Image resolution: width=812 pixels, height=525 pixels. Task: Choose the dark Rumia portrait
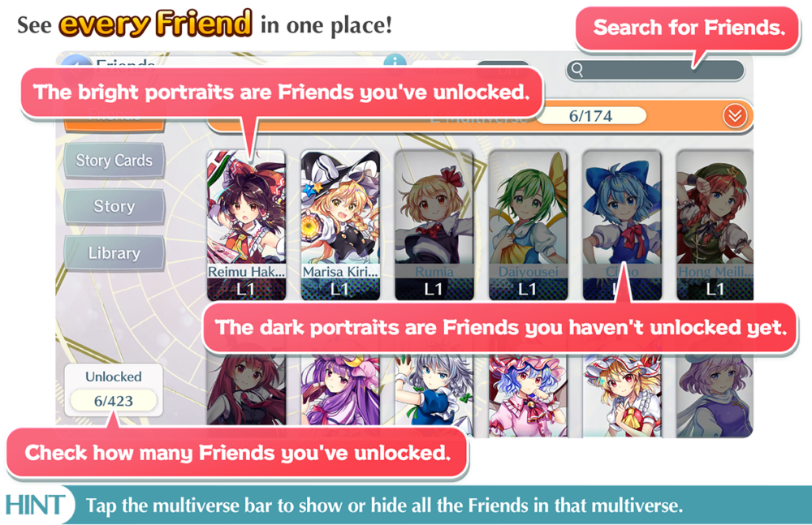tap(434, 226)
